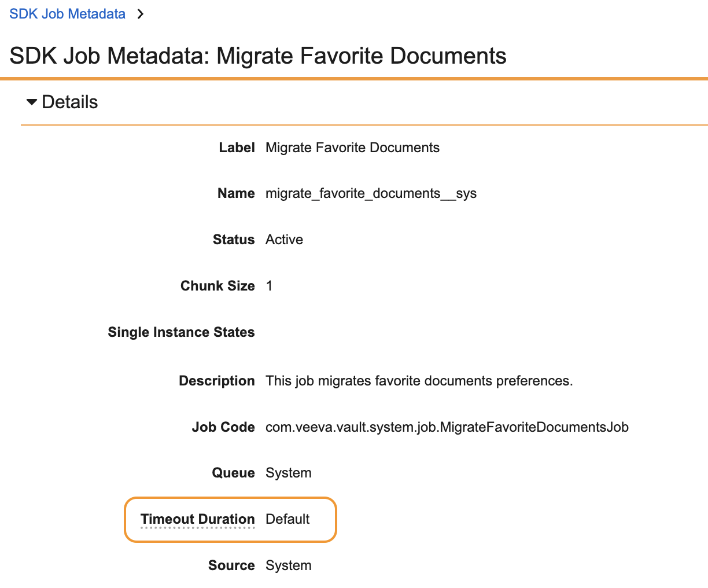Click the Status field label
This screenshot has width=708, height=588.
coord(234,240)
